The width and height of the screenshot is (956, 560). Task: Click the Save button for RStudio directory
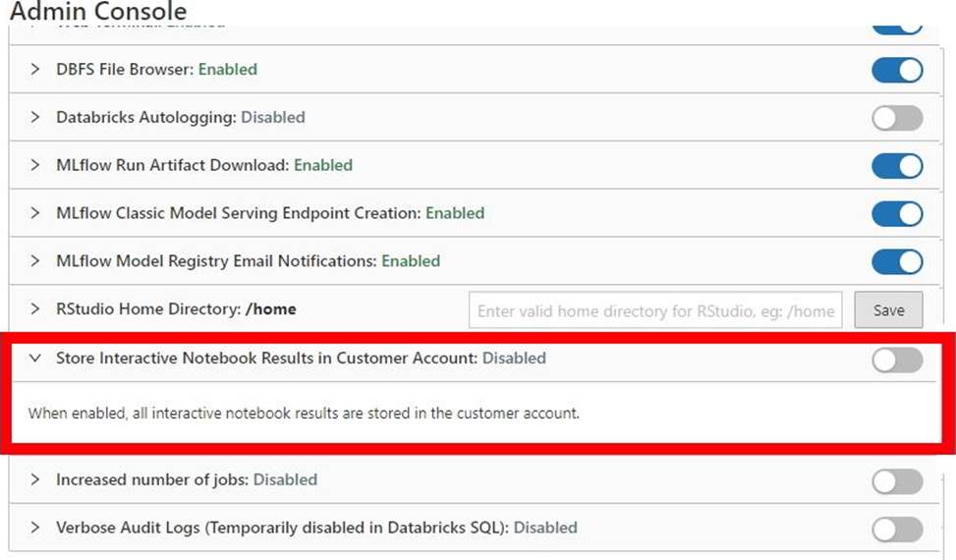pyautogui.click(x=888, y=310)
